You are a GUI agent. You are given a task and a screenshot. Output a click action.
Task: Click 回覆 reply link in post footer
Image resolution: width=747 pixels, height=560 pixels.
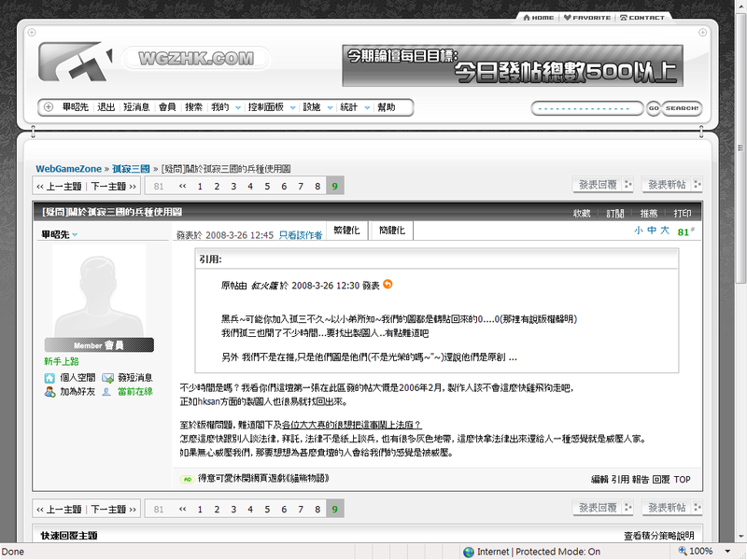point(661,480)
